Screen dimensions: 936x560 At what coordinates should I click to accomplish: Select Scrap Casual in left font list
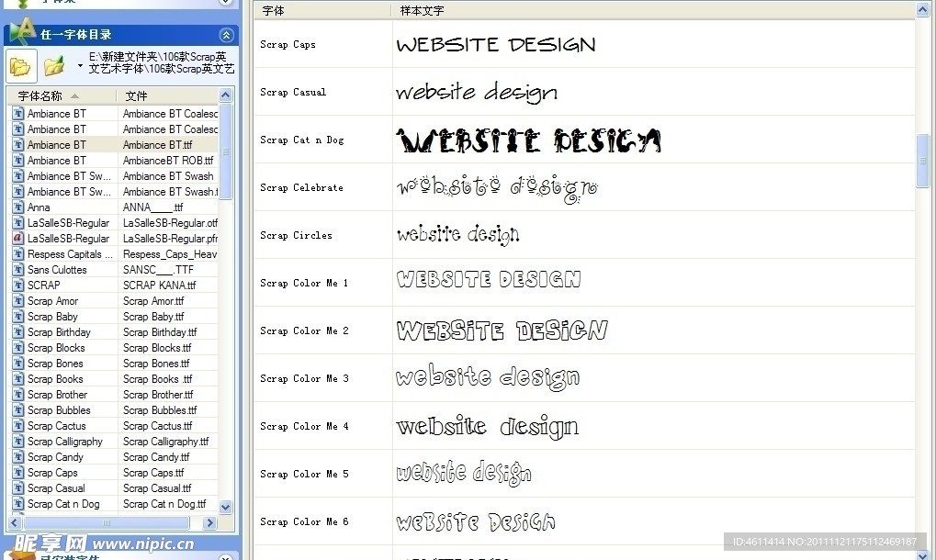[x=114, y=488]
